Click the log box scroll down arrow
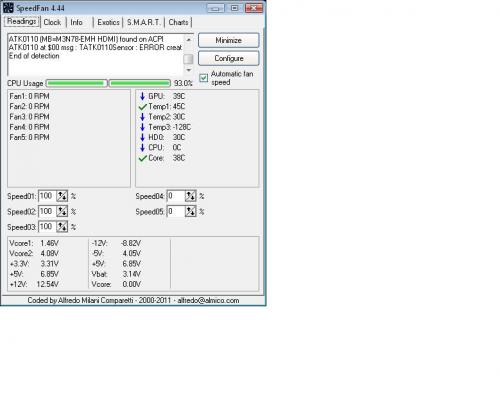This screenshot has height=416, width=500. pos(189,70)
